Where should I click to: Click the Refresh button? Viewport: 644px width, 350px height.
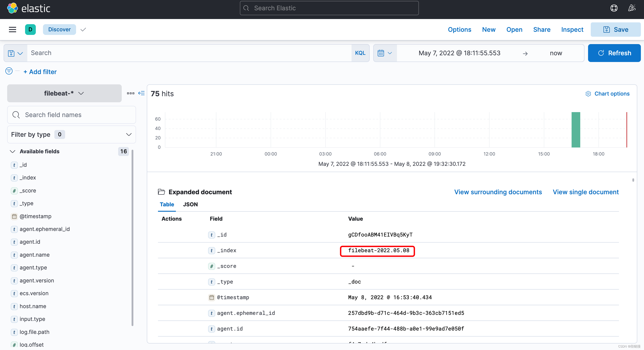point(614,53)
